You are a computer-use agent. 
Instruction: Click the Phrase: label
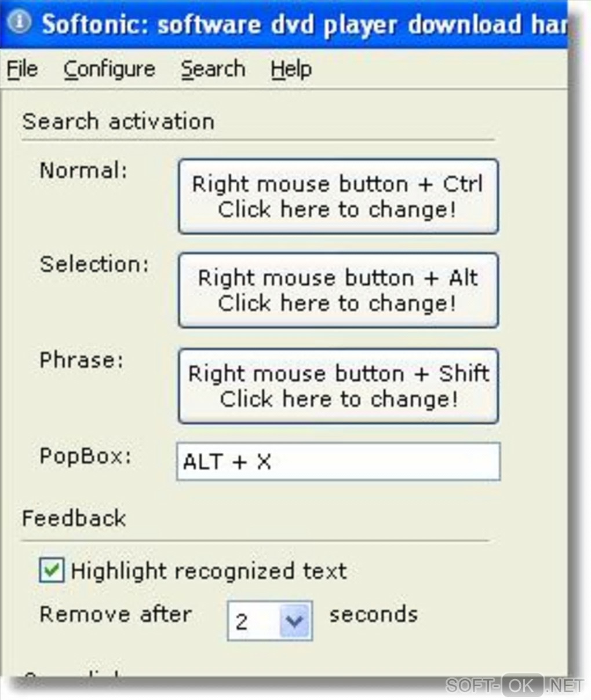click(82, 360)
